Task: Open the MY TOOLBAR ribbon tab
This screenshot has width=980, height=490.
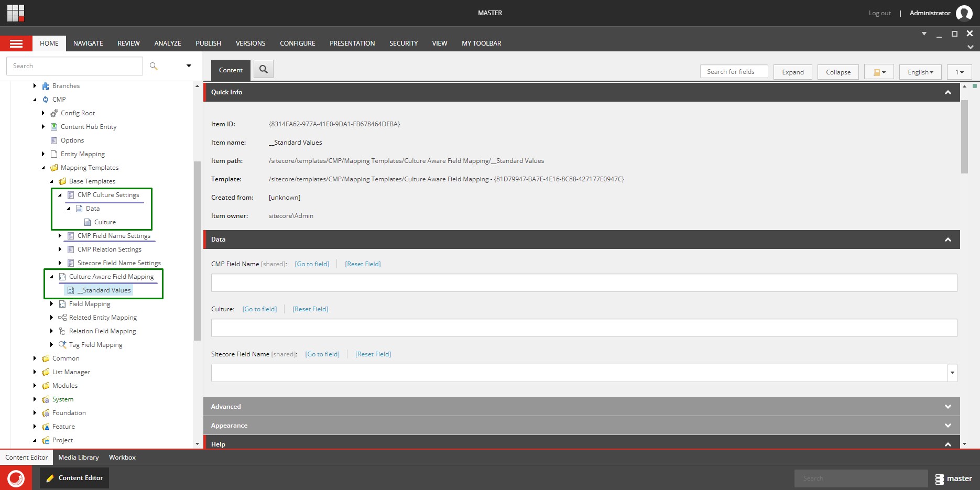Action: (481, 43)
